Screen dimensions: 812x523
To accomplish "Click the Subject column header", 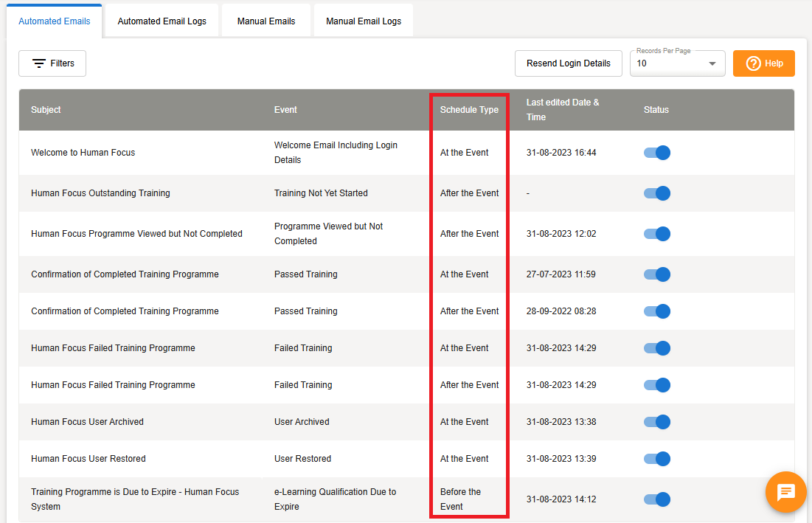I will tap(46, 110).
